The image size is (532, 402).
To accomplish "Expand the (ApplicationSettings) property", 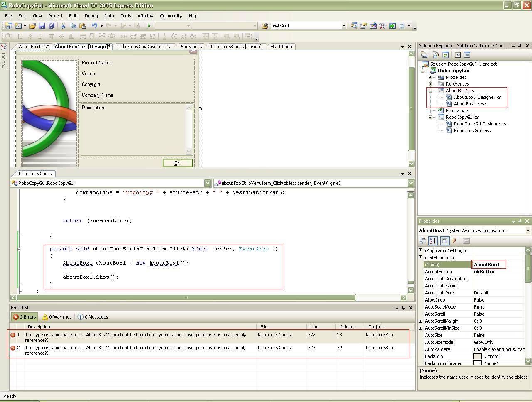I will (x=420, y=250).
